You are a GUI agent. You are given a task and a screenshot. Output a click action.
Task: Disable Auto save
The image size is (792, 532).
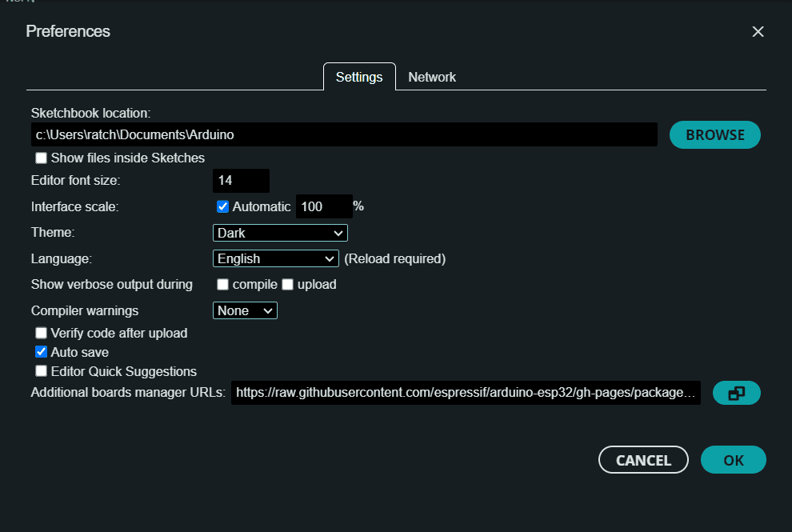(x=41, y=351)
